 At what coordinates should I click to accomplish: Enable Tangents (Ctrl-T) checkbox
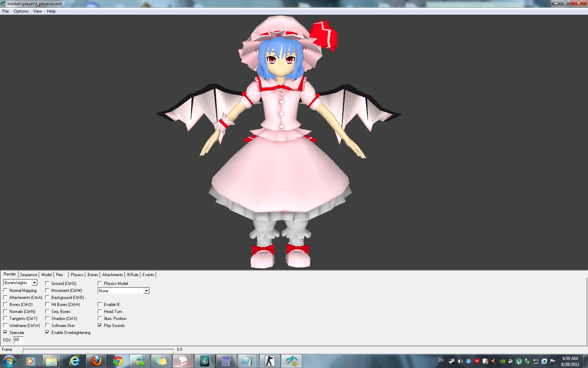click(x=5, y=318)
